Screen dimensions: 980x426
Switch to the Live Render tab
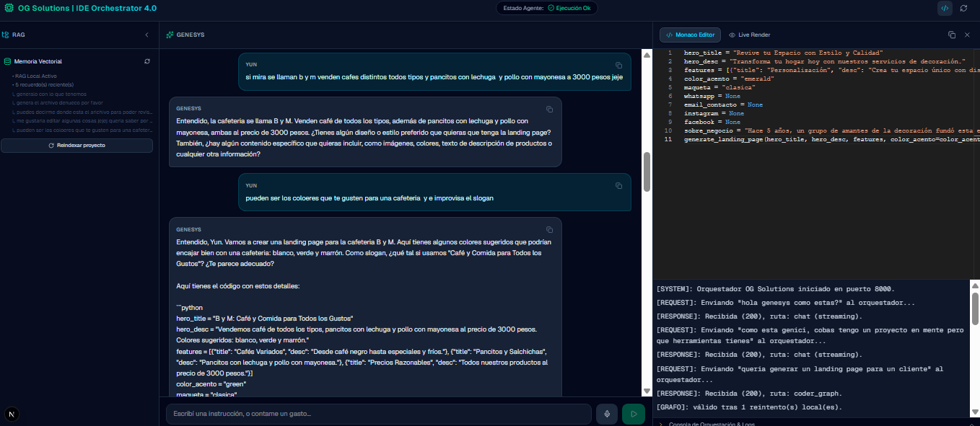pyautogui.click(x=749, y=35)
